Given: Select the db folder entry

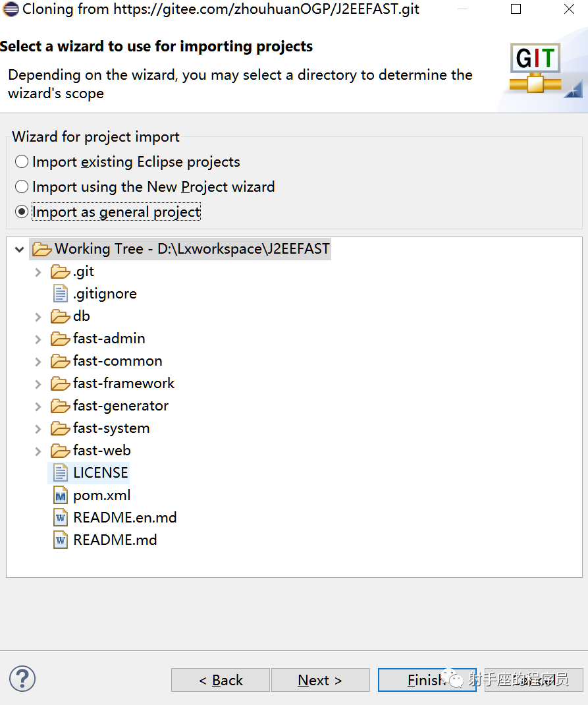Looking at the screenshot, I should coord(82,316).
